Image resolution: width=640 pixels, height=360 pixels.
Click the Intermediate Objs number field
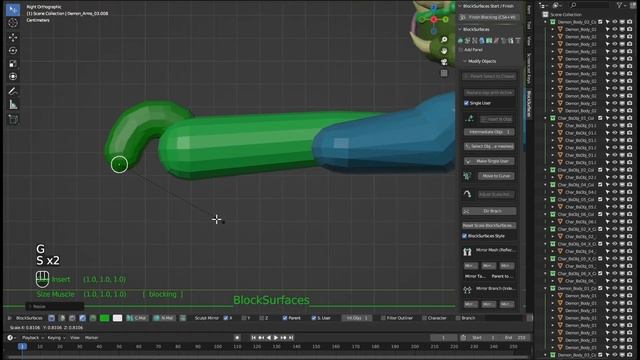[489, 132]
